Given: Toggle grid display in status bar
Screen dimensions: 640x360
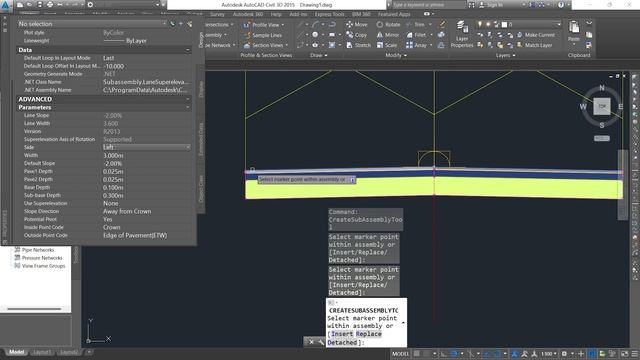Looking at the screenshot, I should pos(416,353).
